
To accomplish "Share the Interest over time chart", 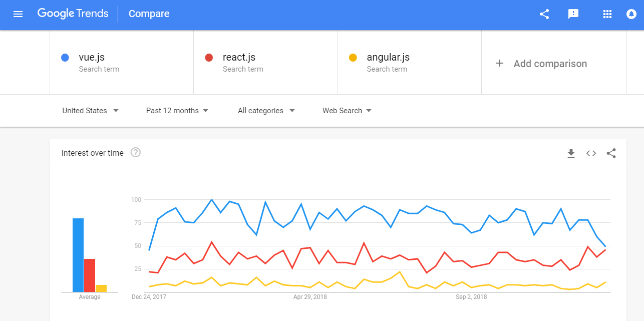I will (x=611, y=153).
